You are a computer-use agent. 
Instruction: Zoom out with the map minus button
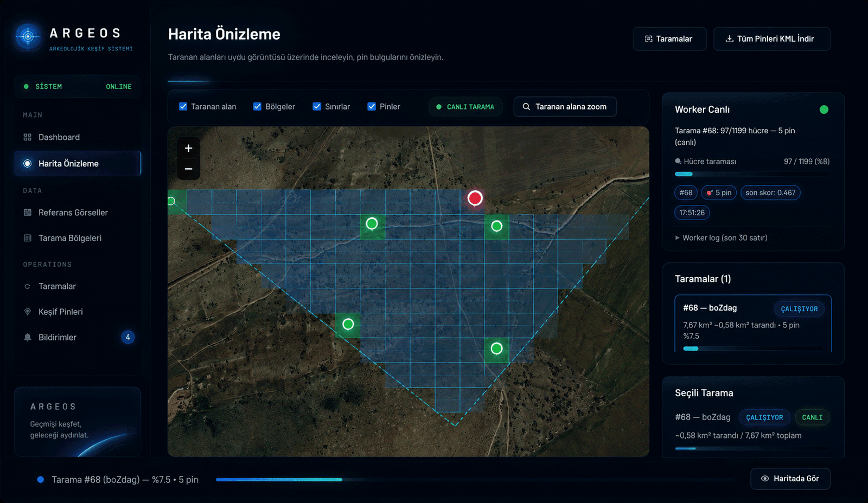pyautogui.click(x=188, y=169)
